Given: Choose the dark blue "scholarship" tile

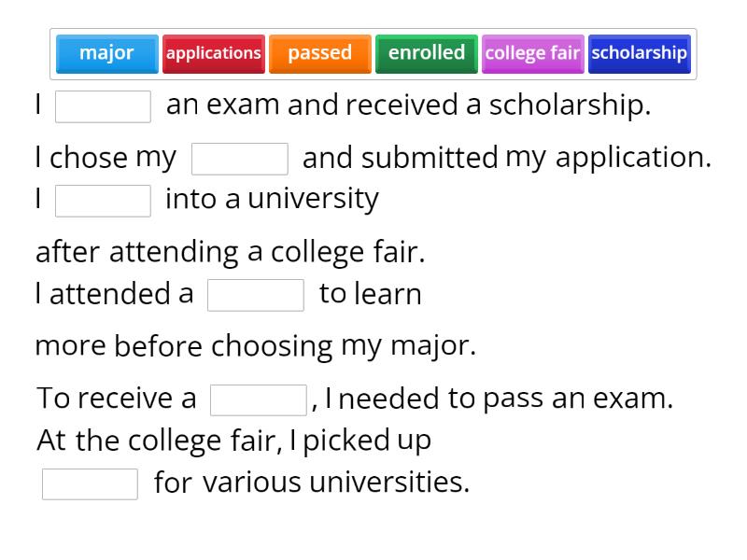Looking at the screenshot, I should pyautogui.click(x=640, y=53).
